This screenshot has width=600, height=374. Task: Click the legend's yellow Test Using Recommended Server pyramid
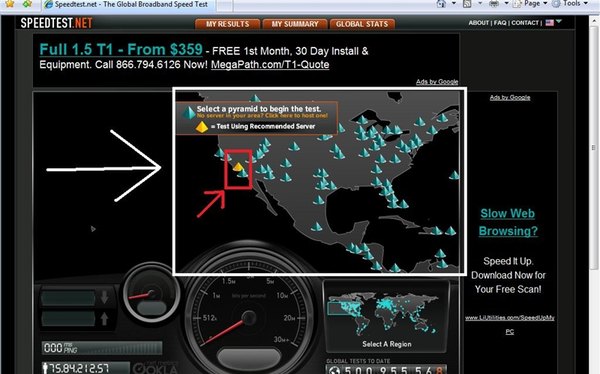tap(202, 127)
